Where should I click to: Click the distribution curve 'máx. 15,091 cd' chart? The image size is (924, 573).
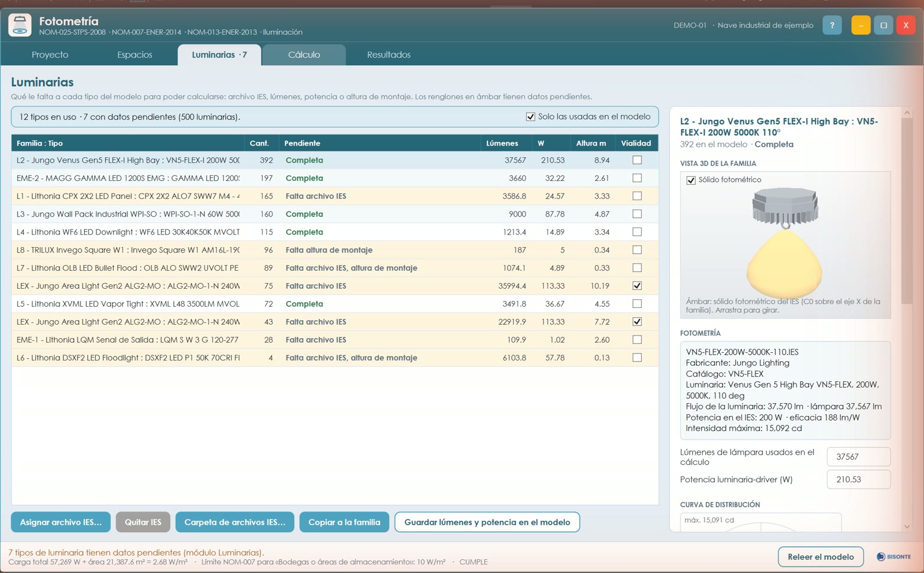[x=761, y=522]
